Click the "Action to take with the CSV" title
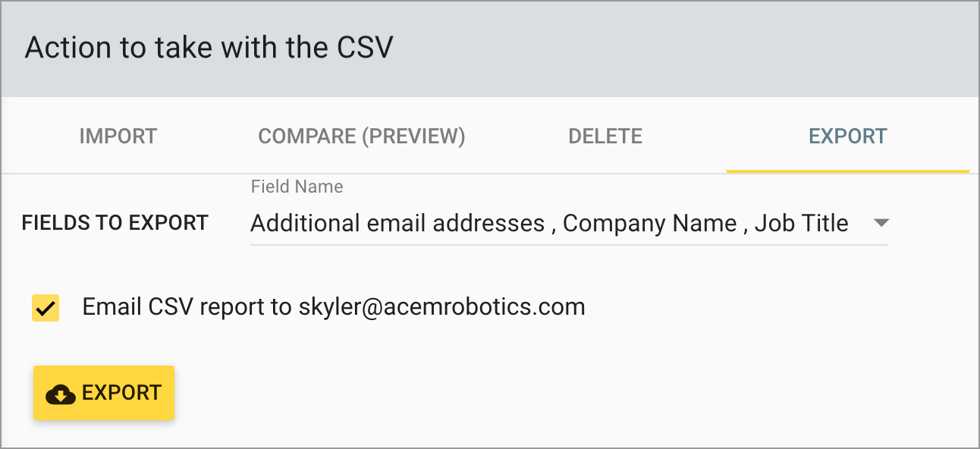980x449 pixels. (209, 48)
